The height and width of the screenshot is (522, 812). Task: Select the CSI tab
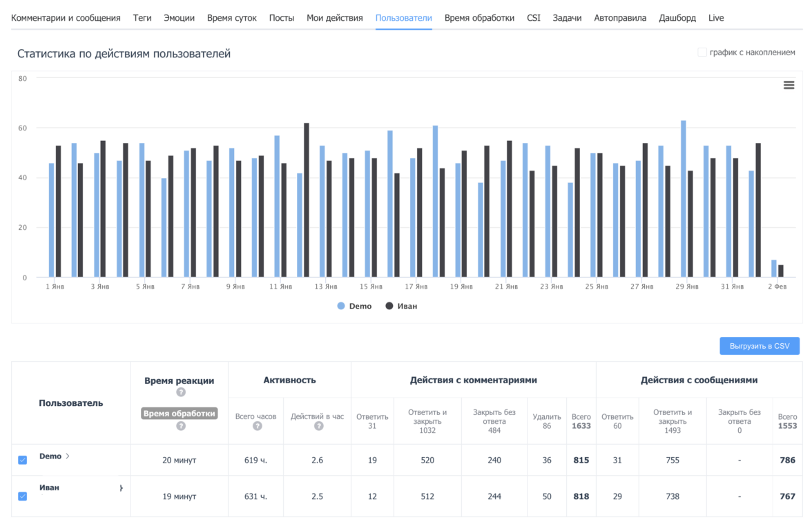(533, 18)
